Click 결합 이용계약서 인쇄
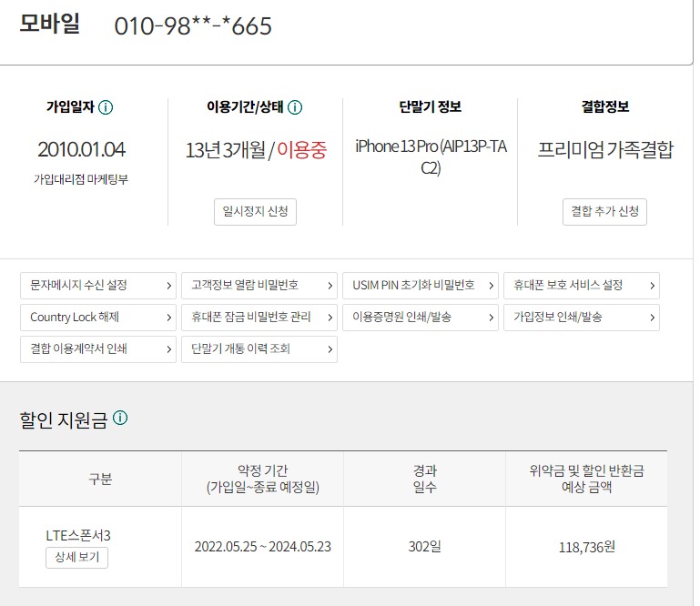The image size is (700, 606). coord(98,349)
